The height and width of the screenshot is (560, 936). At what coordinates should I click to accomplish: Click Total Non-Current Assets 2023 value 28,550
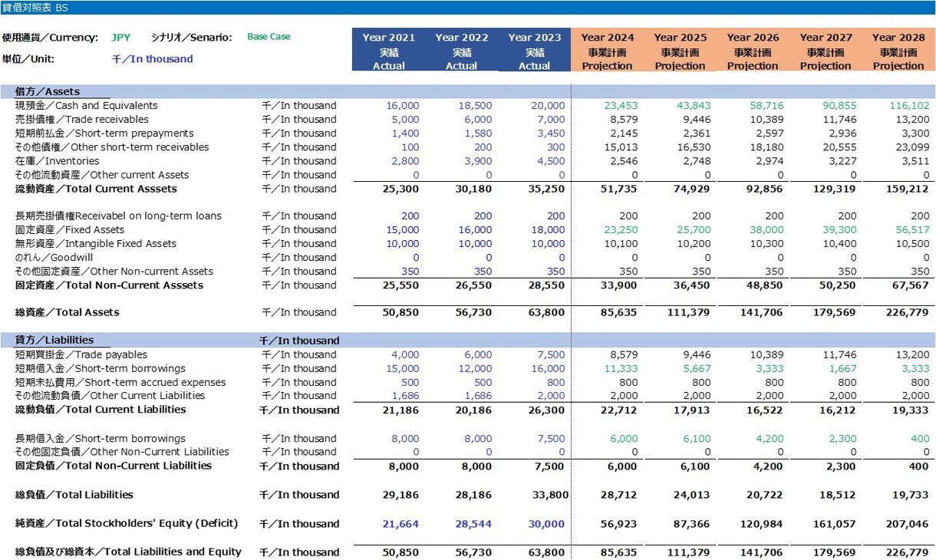coord(547,285)
